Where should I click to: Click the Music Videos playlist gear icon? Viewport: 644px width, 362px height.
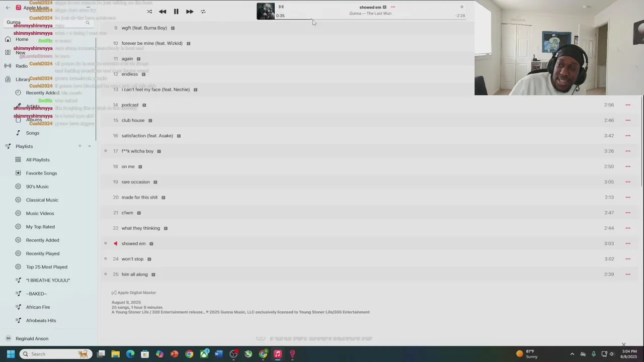coord(18,214)
